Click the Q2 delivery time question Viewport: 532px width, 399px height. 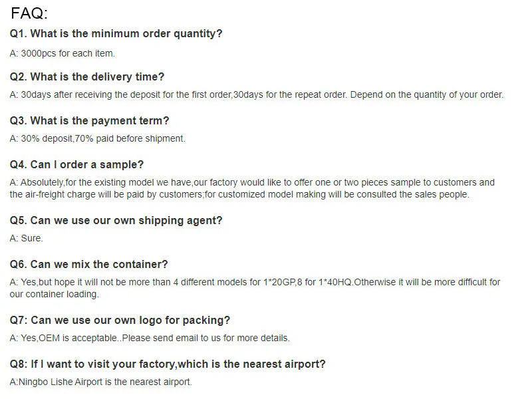click(x=87, y=77)
